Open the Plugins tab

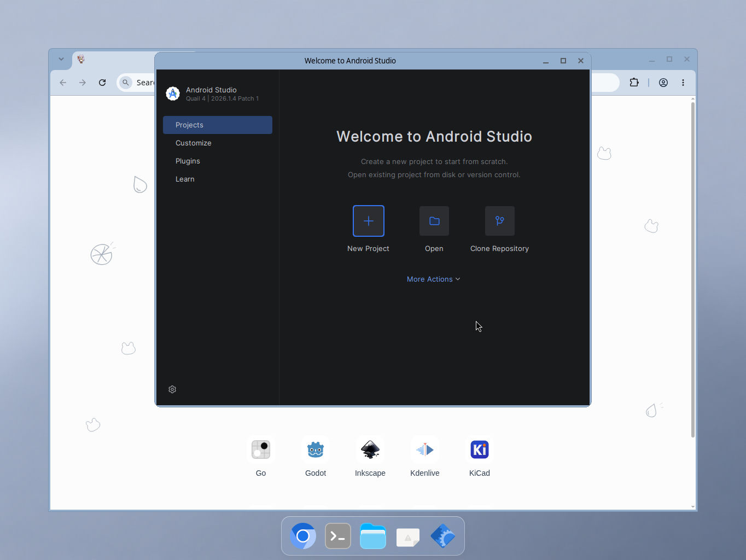click(218, 161)
